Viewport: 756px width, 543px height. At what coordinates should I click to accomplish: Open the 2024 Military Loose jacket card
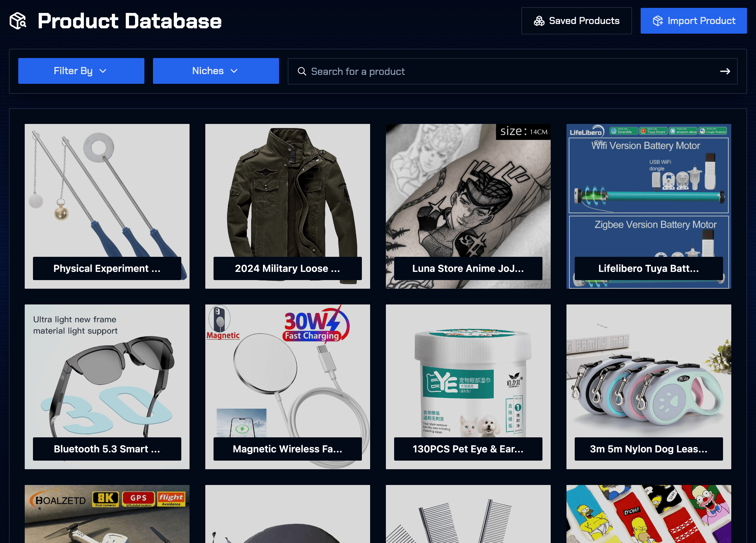coord(288,206)
